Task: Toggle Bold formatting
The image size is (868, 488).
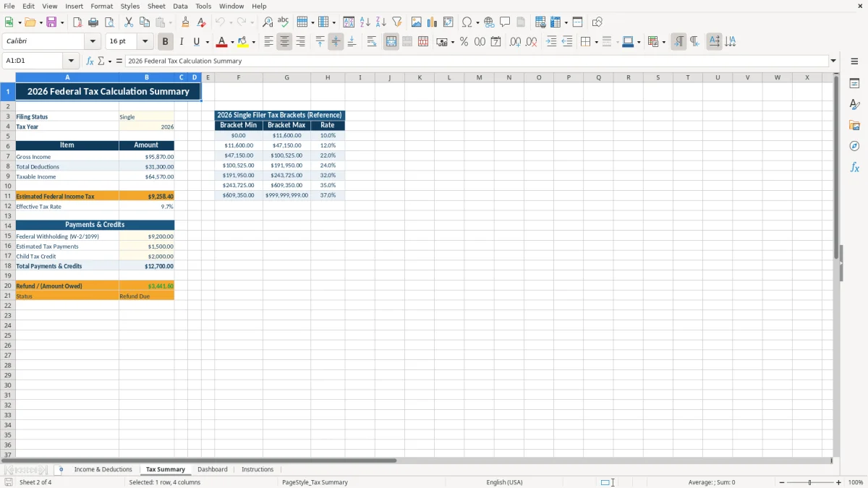Action: (166, 42)
